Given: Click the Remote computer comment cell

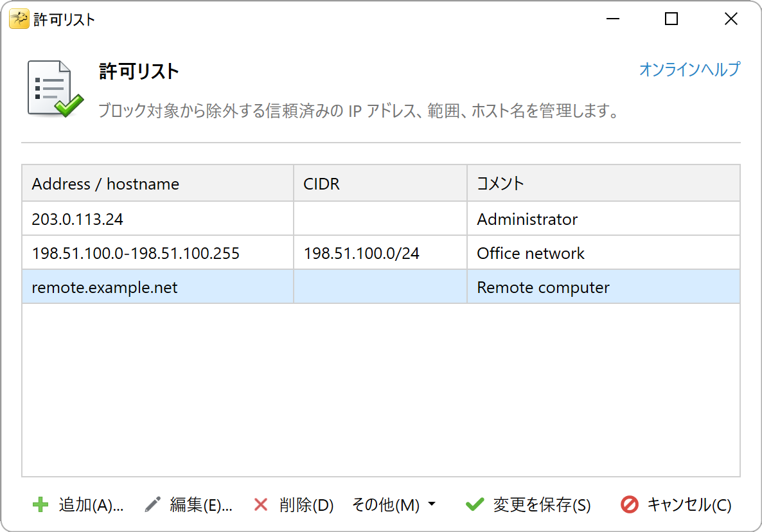Looking at the screenshot, I should click(x=603, y=287).
